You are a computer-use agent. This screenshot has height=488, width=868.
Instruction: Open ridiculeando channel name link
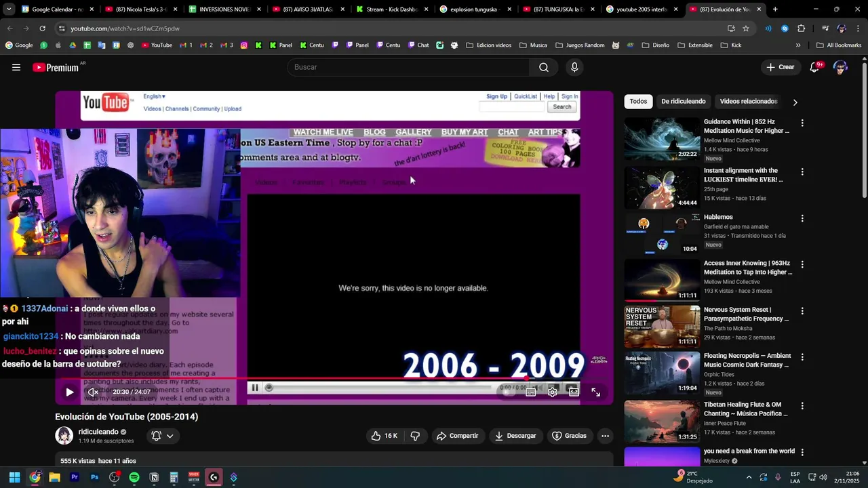click(x=98, y=432)
